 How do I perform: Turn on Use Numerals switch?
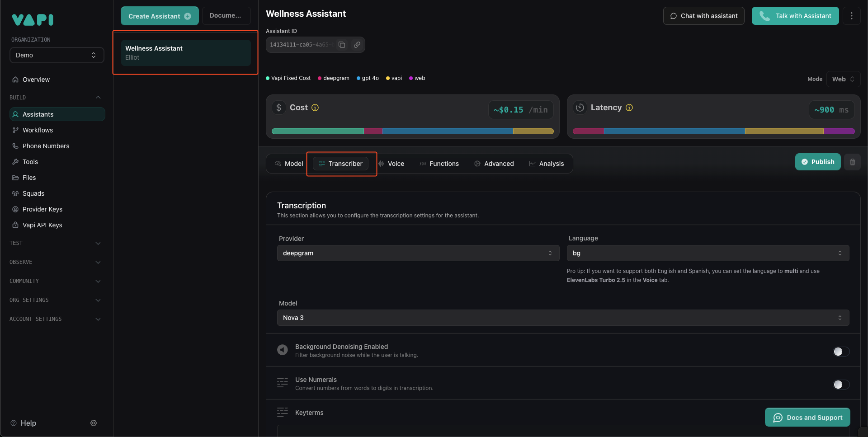click(841, 385)
